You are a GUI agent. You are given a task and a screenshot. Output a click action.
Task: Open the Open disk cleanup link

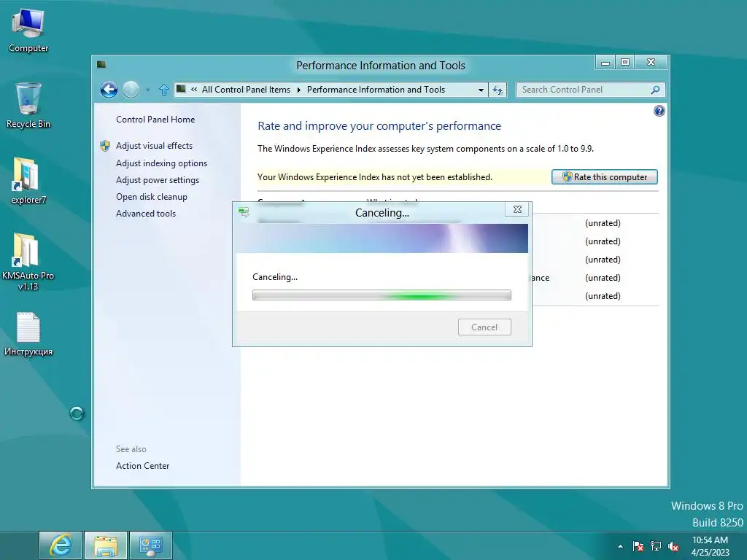pos(152,197)
